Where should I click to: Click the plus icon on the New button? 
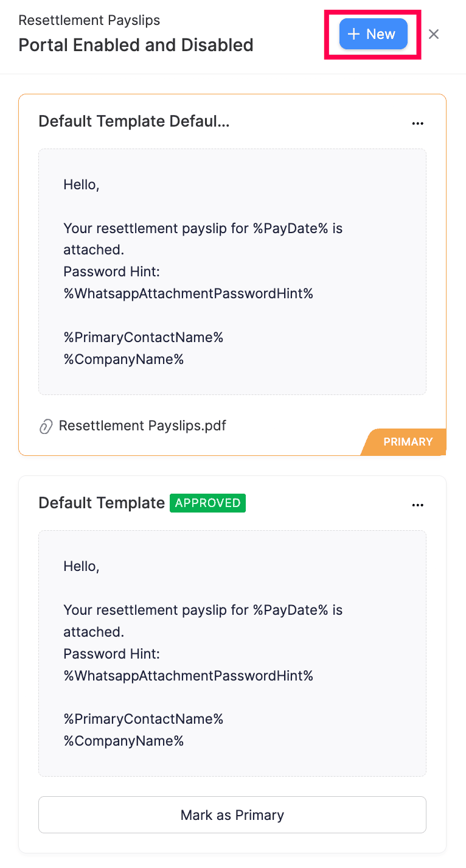pyautogui.click(x=354, y=34)
